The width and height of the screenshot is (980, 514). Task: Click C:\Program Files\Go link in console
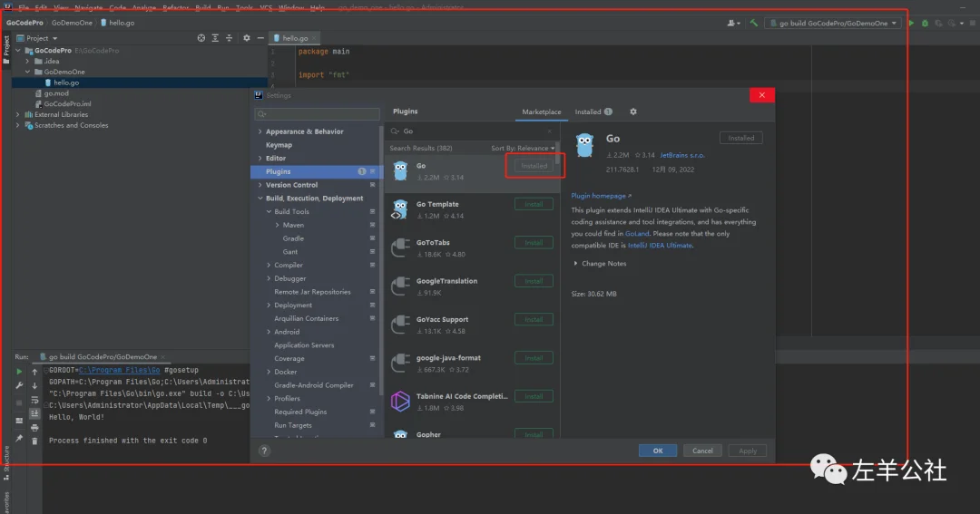pyautogui.click(x=120, y=371)
